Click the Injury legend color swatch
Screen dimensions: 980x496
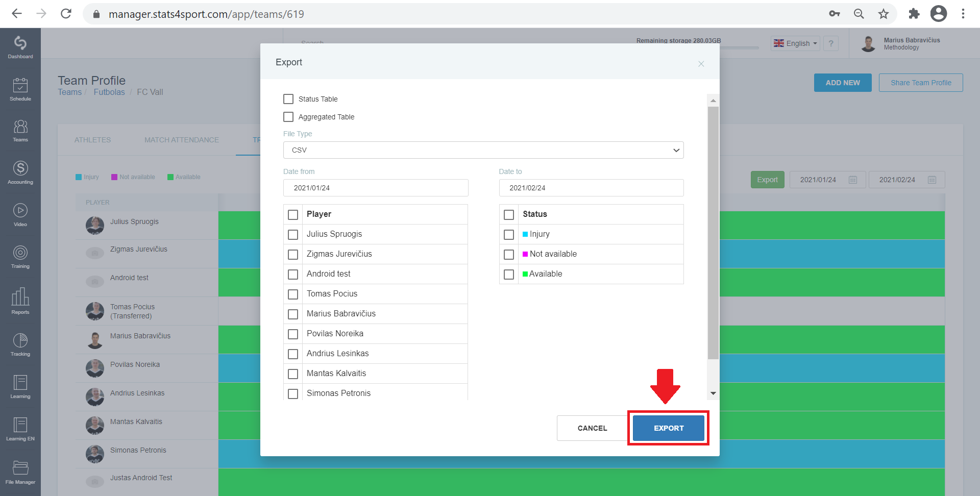79,177
